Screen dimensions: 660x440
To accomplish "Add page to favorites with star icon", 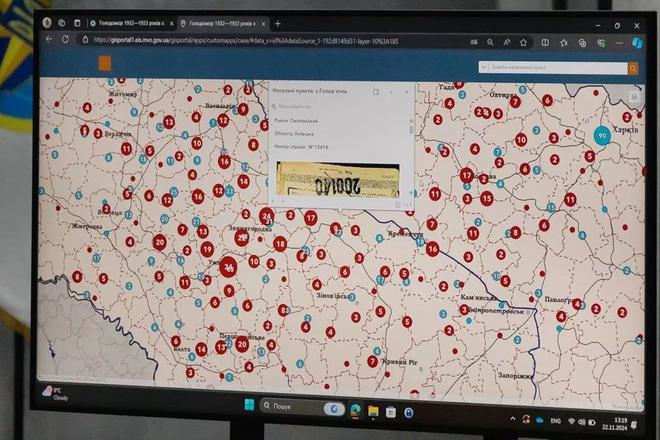I will point(523,43).
